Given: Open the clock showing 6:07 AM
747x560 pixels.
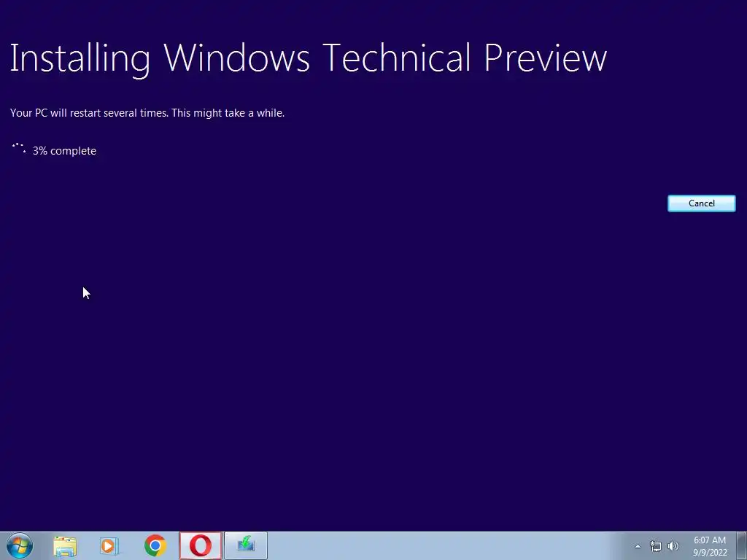Looking at the screenshot, I should [710, 546].
